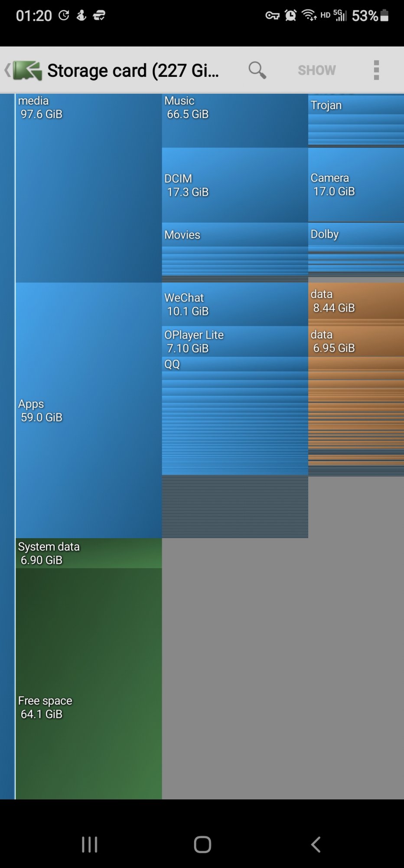Open the three-dot overflow menu

coord(376,70)
